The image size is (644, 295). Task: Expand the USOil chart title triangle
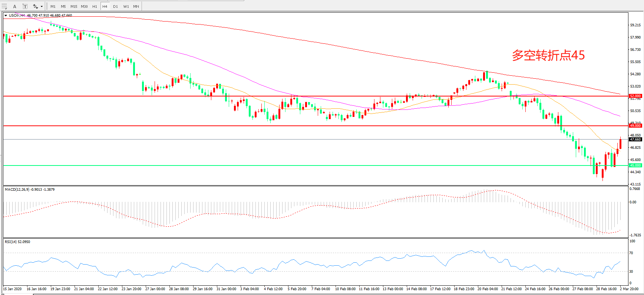(x=6, y=16)
